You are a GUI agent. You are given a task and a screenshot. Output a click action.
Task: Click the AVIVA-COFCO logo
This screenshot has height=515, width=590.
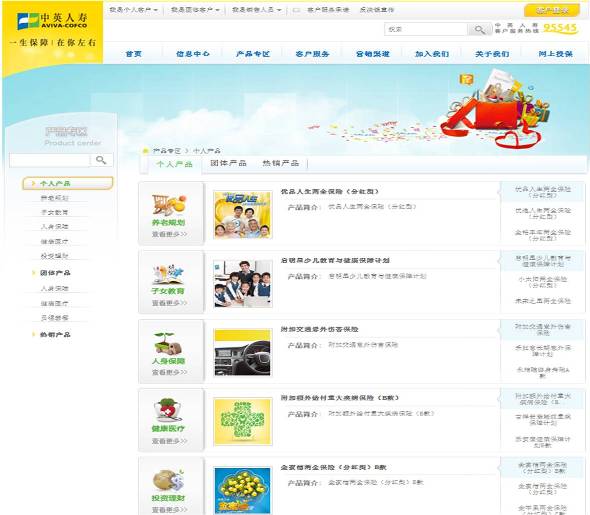tap(52, 21)
